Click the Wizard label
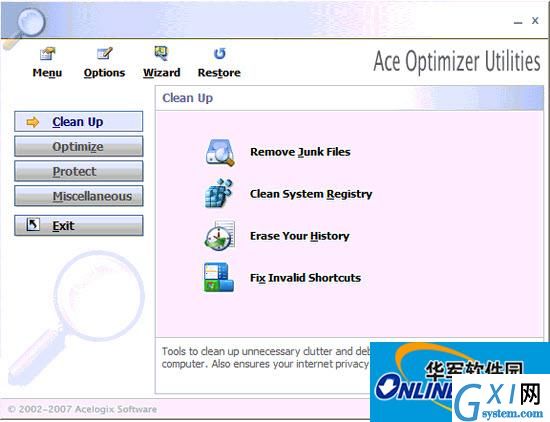Viewport: 550px width, 422px height. click(162, 73)
